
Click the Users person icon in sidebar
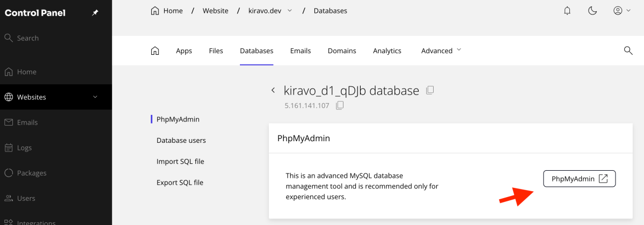click(x=9, y=198)
